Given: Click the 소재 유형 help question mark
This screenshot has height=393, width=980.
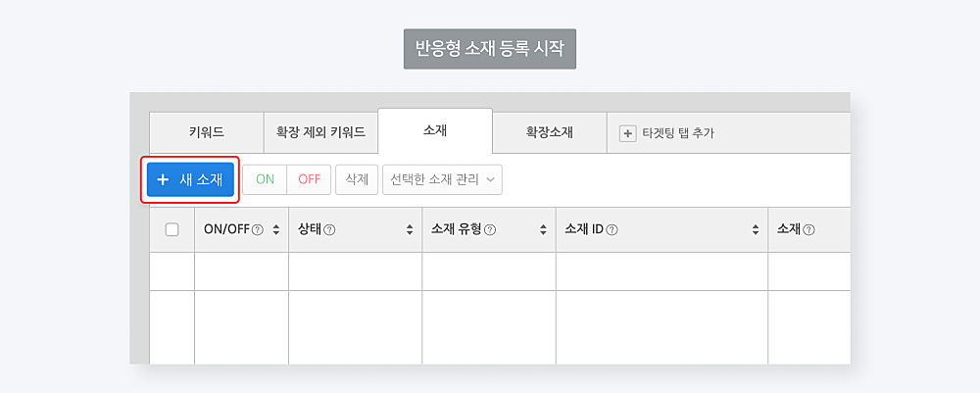Looking at the screenshot, I should coord(491,230).
